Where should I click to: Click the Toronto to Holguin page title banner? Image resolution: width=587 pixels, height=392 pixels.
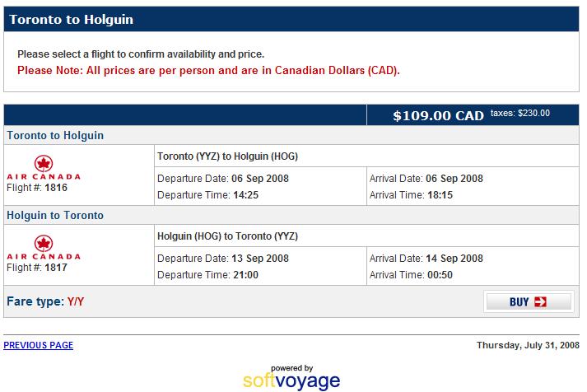click(291, 19)
